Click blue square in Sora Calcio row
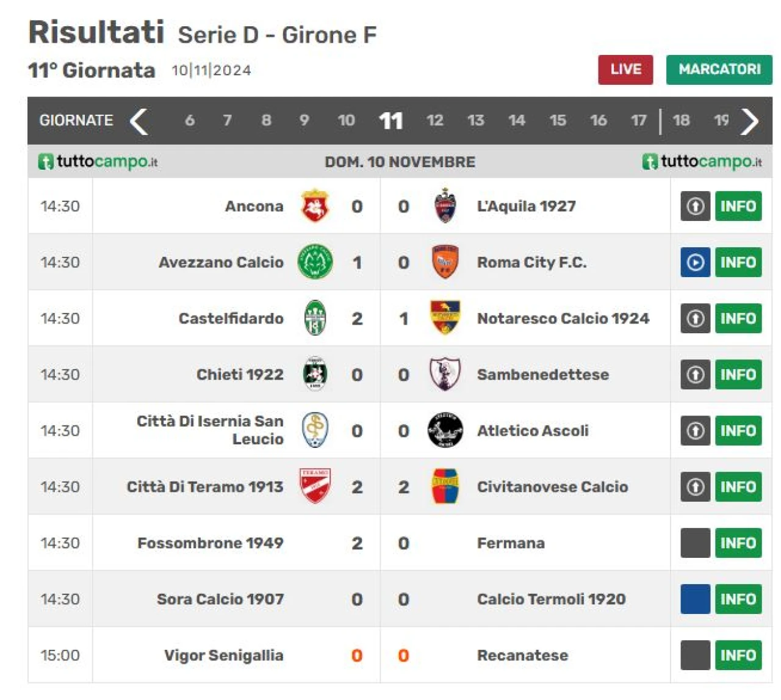 (695, 599)
